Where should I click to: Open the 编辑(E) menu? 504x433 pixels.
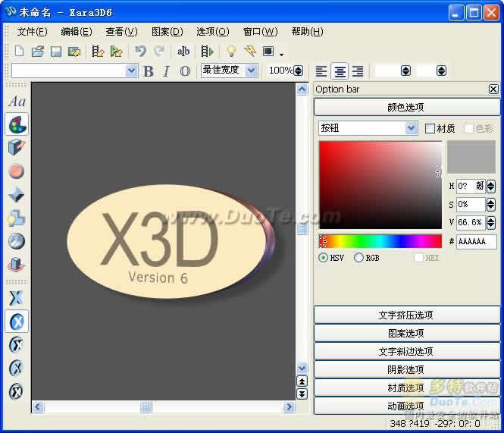pos(77,32)
